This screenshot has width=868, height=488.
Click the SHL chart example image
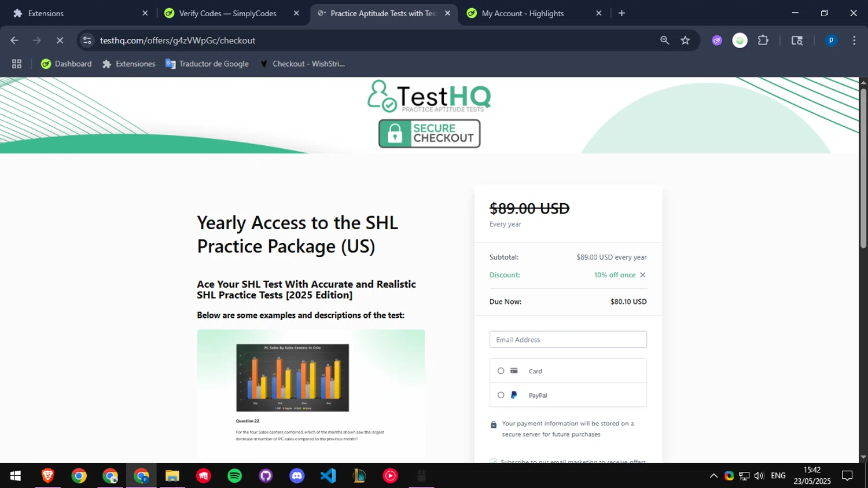311,393
